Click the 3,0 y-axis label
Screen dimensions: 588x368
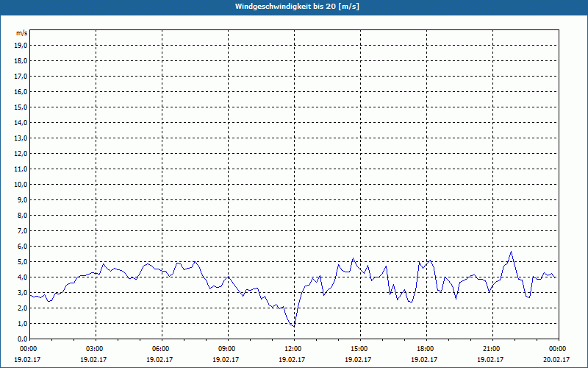[x=23, y=292]
